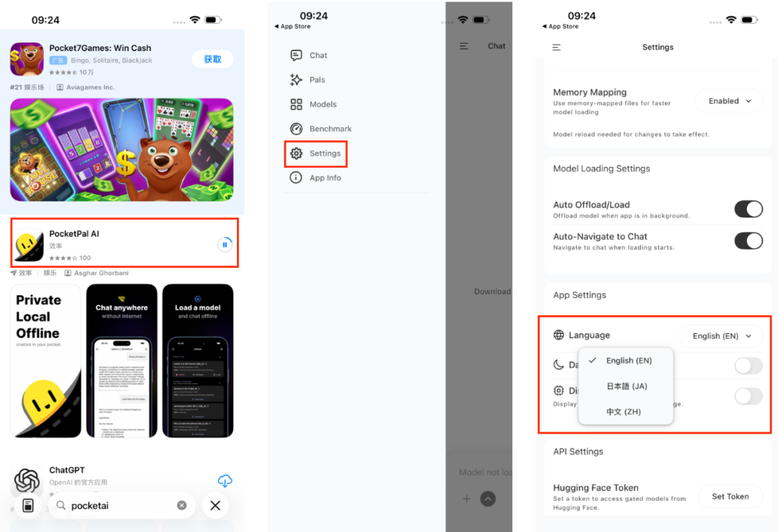Screen dimensions: 778x532
Task: Turn off Auto-Navigate to Chat
Action: (x=748, y=240)
